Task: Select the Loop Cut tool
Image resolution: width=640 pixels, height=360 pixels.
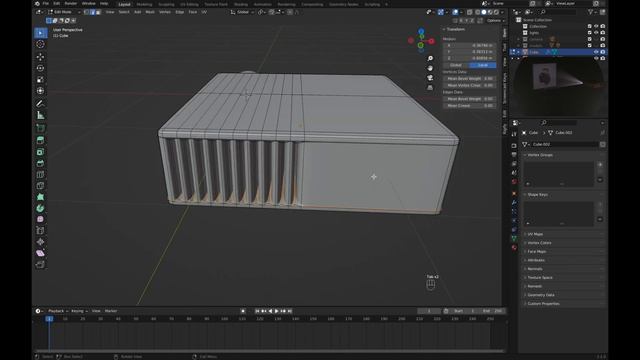Action: (40, 175)
